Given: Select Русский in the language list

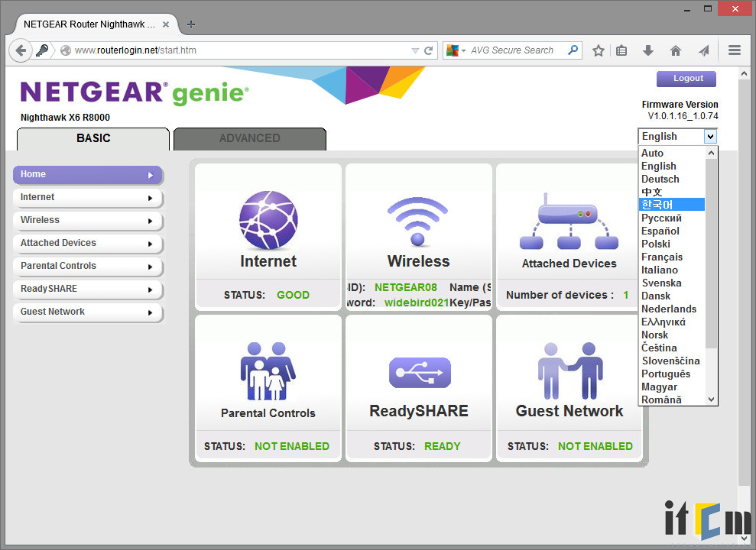Looking at the screenshot, I should tap(672, 218).
